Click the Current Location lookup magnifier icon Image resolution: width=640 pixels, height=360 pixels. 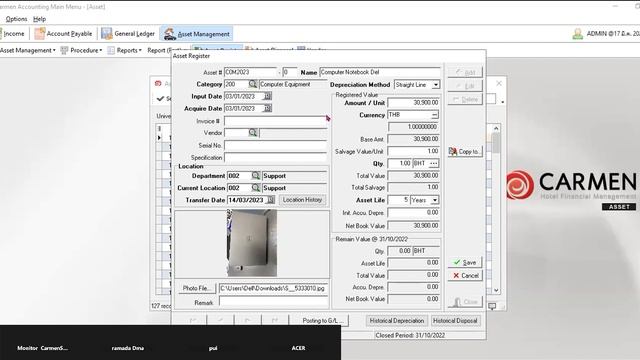(256, 188)
